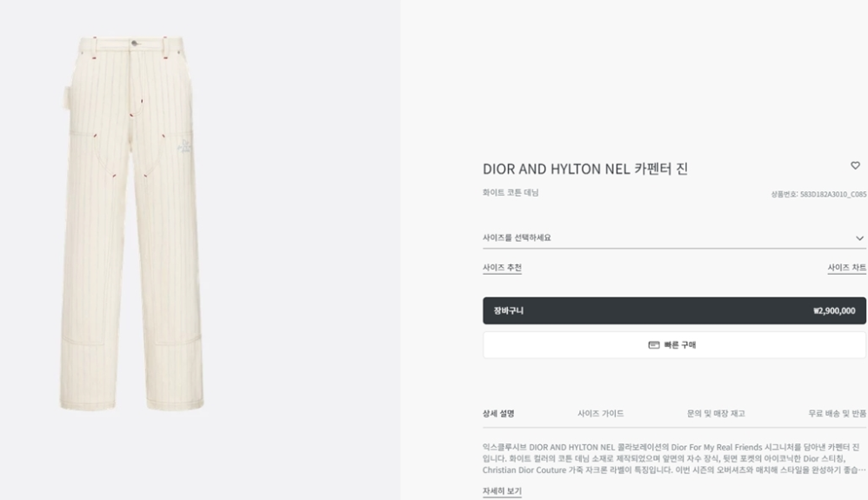Open the 무료 배송 및 반품 tab

837,414
